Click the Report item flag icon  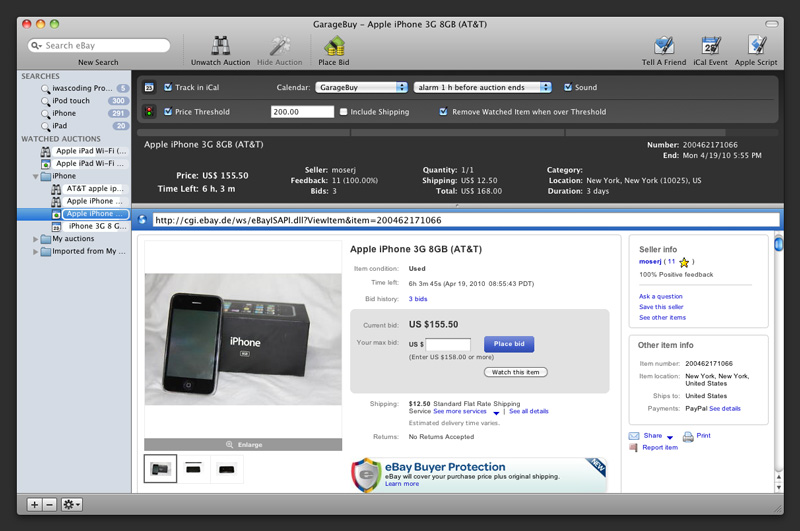click(634, 447)
